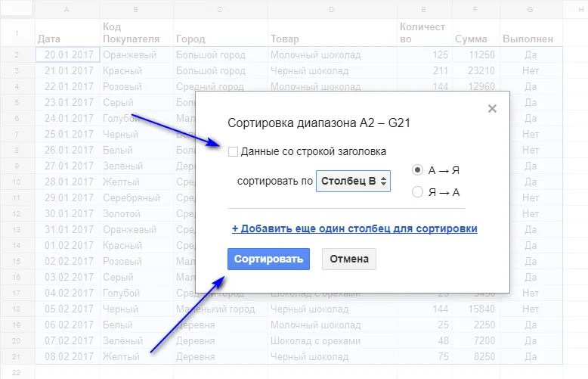
Task: Click 'Деревня' cell in row 20
Action: (x=221, y=340)
